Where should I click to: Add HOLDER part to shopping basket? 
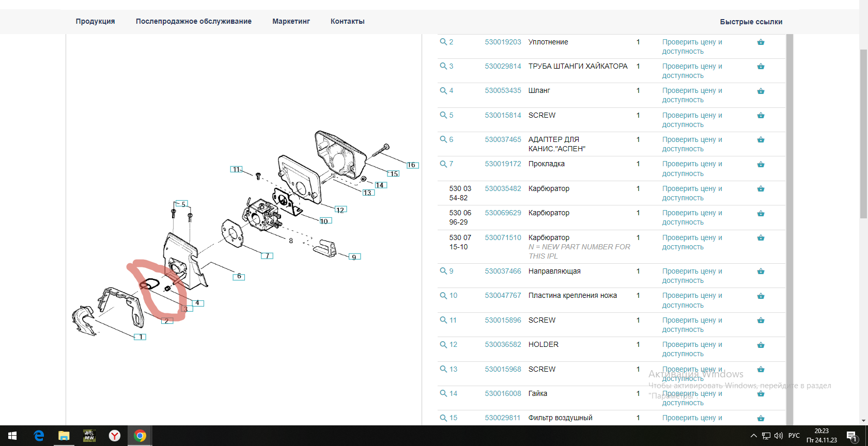[761, 345]
